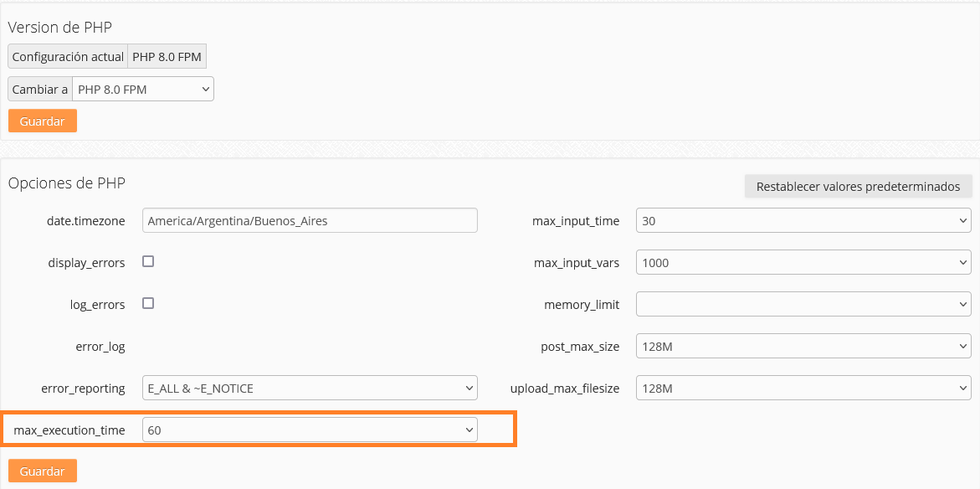
Task: Open the 'Cambiar a' PHP version dropdown
Action: coord(143,90)
